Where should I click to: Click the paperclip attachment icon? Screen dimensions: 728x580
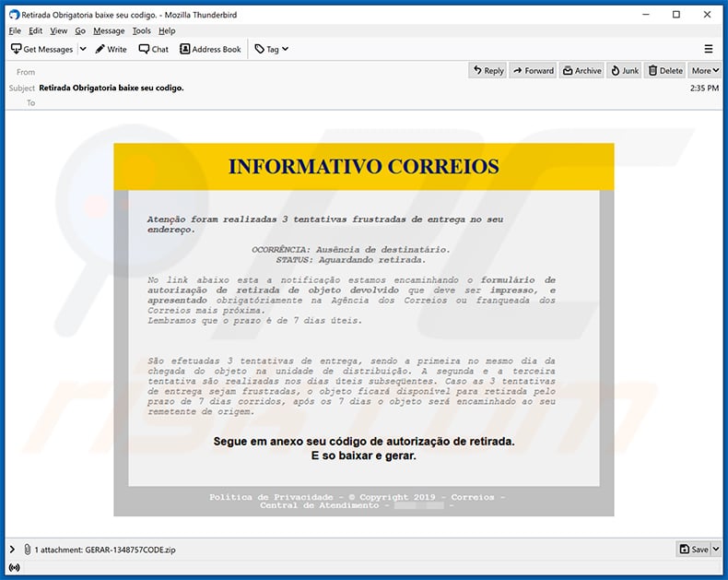[27, 550]
